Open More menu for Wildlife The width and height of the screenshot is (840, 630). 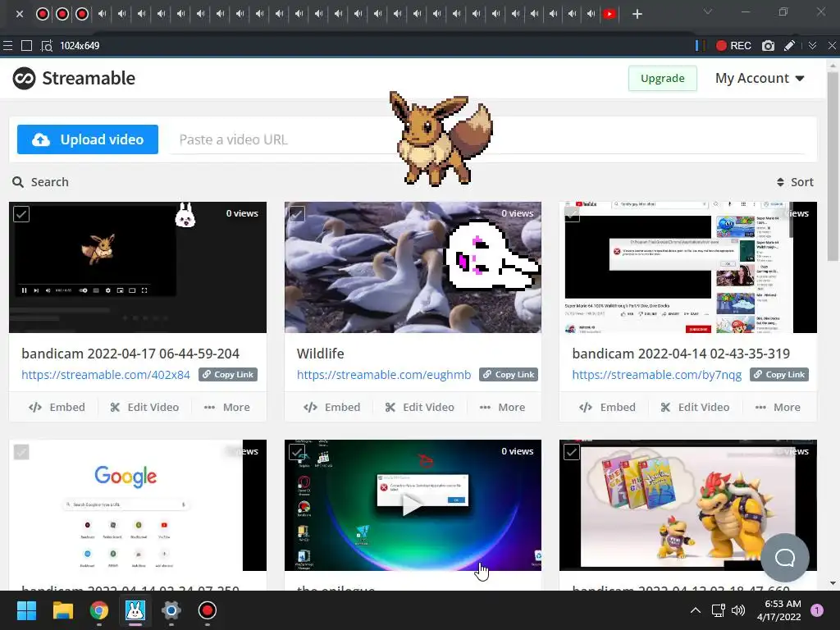[502, 407]
